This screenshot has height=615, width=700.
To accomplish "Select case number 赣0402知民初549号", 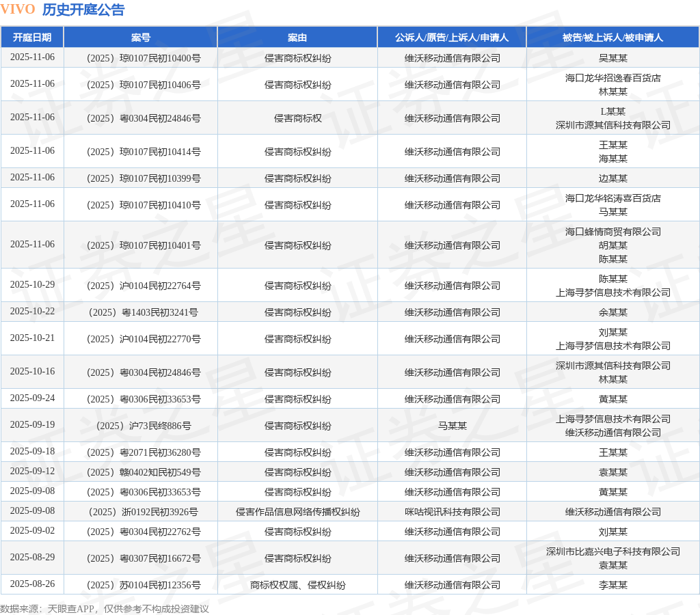I will 144,472.
